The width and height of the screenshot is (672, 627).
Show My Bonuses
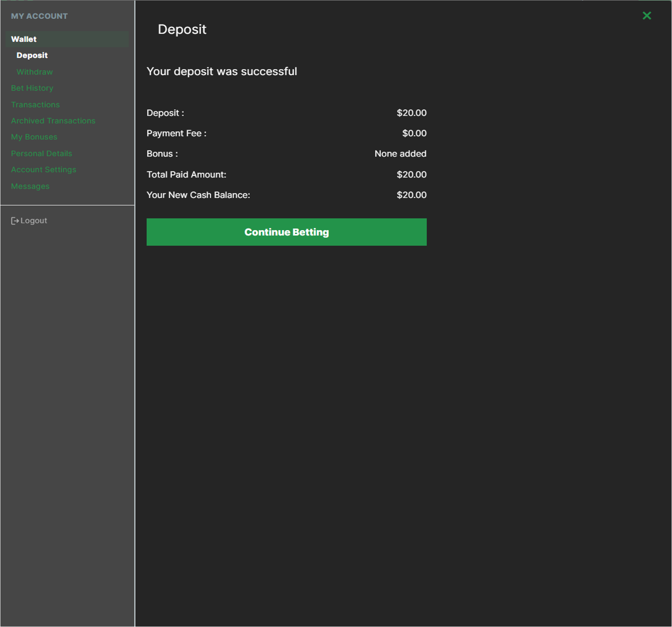[x=34, y=137]
